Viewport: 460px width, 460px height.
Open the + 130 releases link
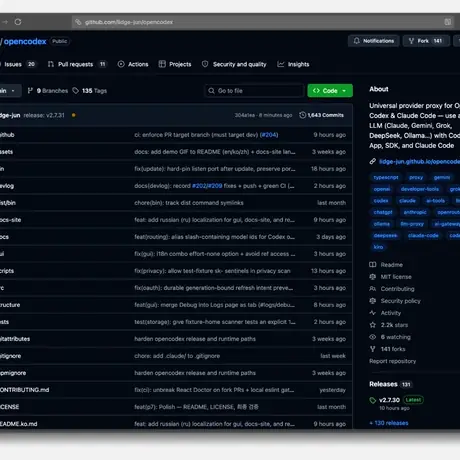point(389,423)
